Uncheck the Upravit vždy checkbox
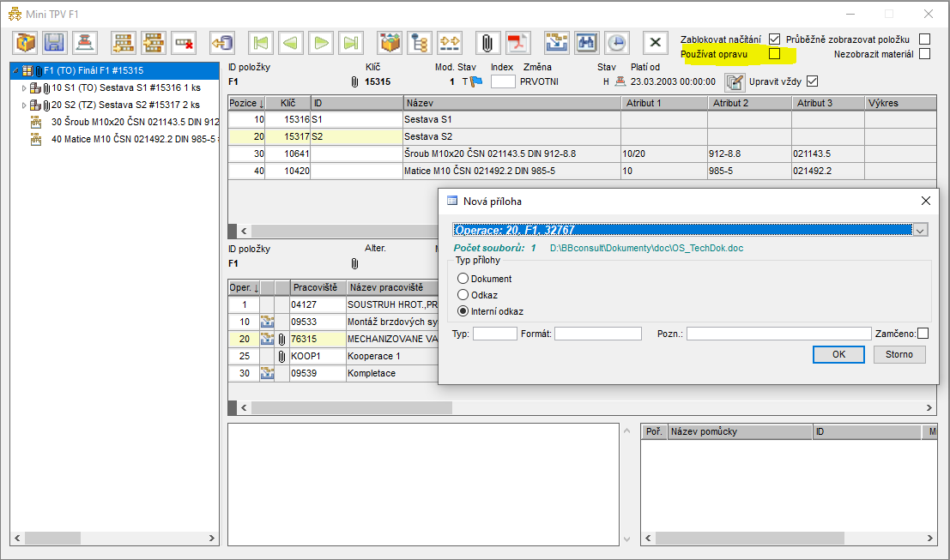 click(813, 81)
